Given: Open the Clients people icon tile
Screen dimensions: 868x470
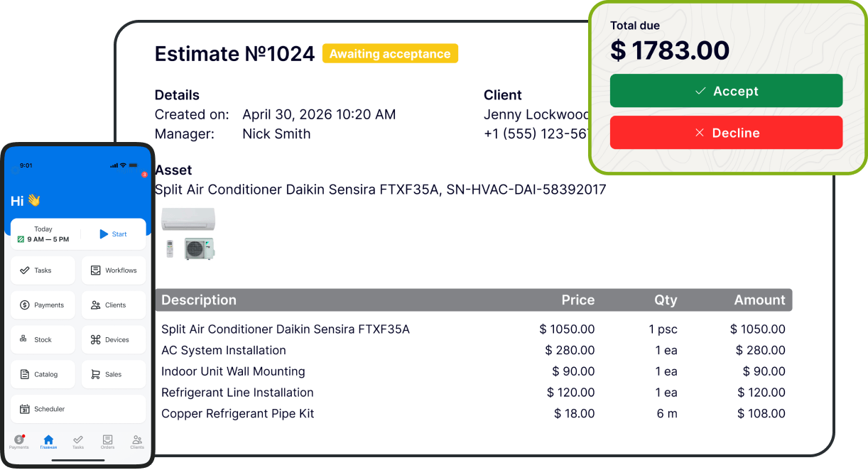Looking at the screenshot, I should point(114,305).
